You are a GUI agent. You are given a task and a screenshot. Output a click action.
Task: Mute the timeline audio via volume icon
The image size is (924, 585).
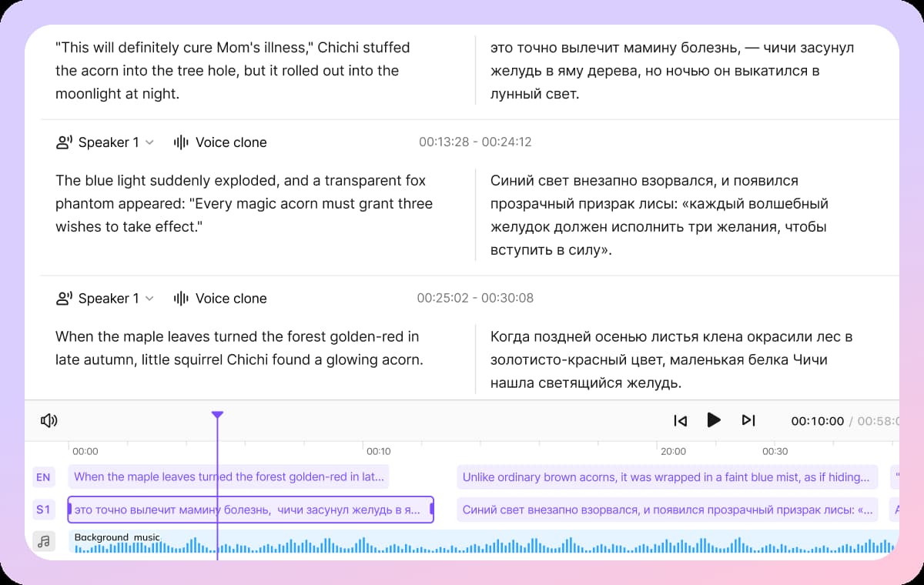click(x=49, y=420)
